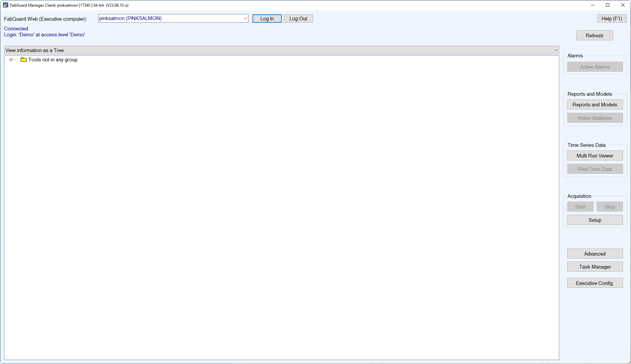Open the Task Manager window

pyautogui.click(x=595, y=267)
